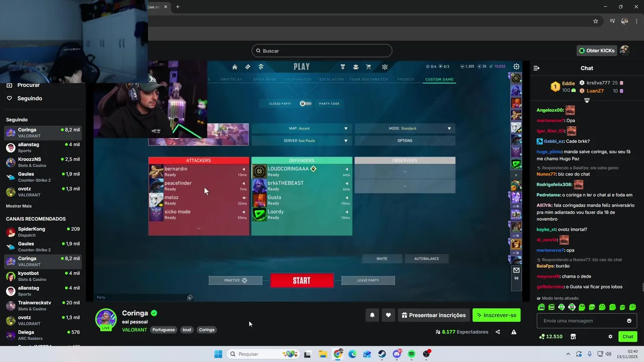
Task: Click Valorant home icon in stream
Action: [234, 67]
